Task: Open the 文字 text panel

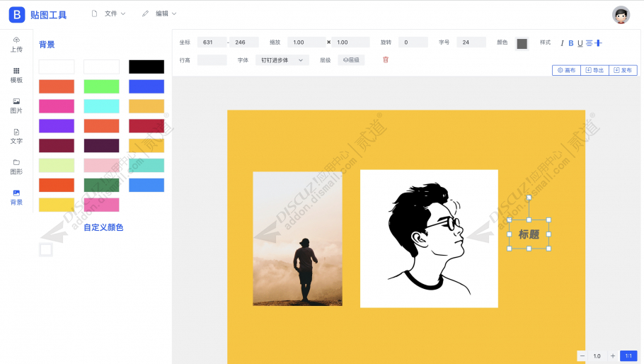Action: pyautogui.click(x=16, y=137)
